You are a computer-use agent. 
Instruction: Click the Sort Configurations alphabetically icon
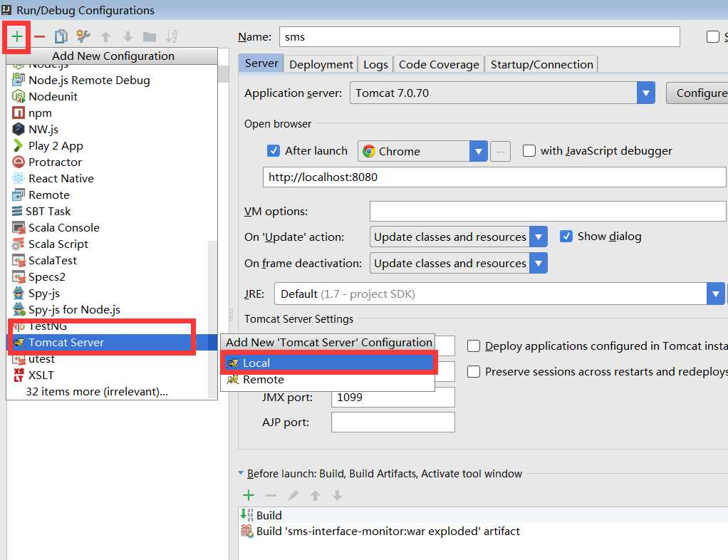click(x=172, y=36)
